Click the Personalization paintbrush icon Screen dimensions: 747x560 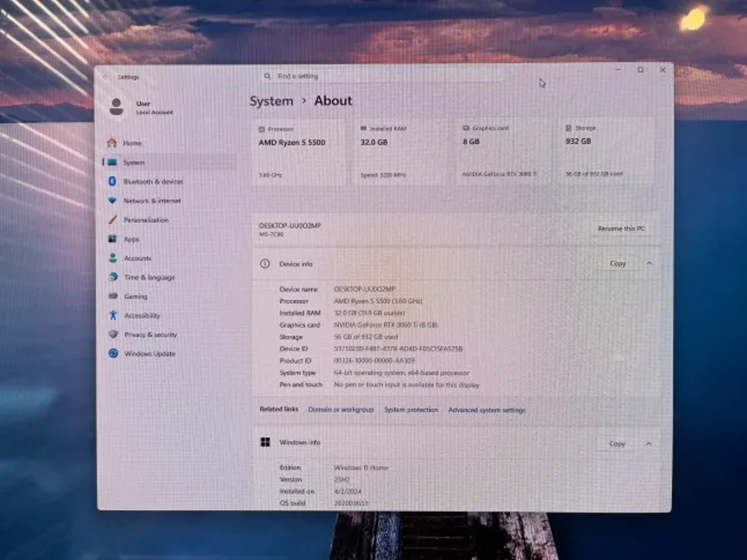[112, 219]
